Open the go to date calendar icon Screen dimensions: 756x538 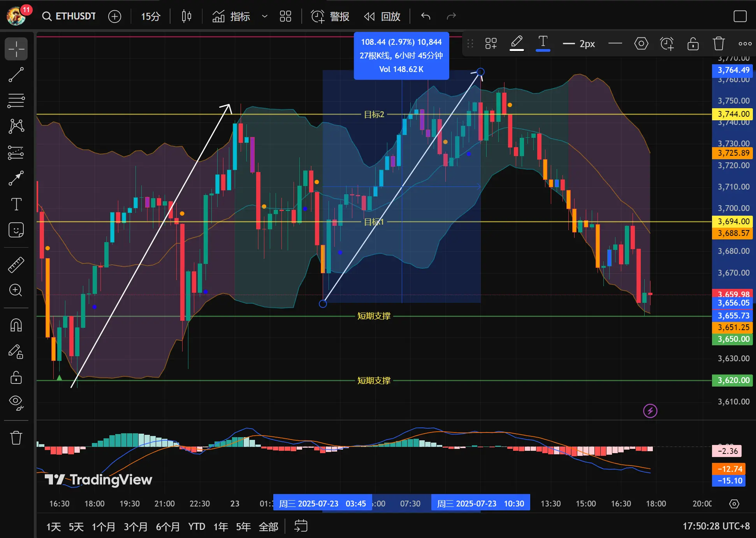pos(301,526)
